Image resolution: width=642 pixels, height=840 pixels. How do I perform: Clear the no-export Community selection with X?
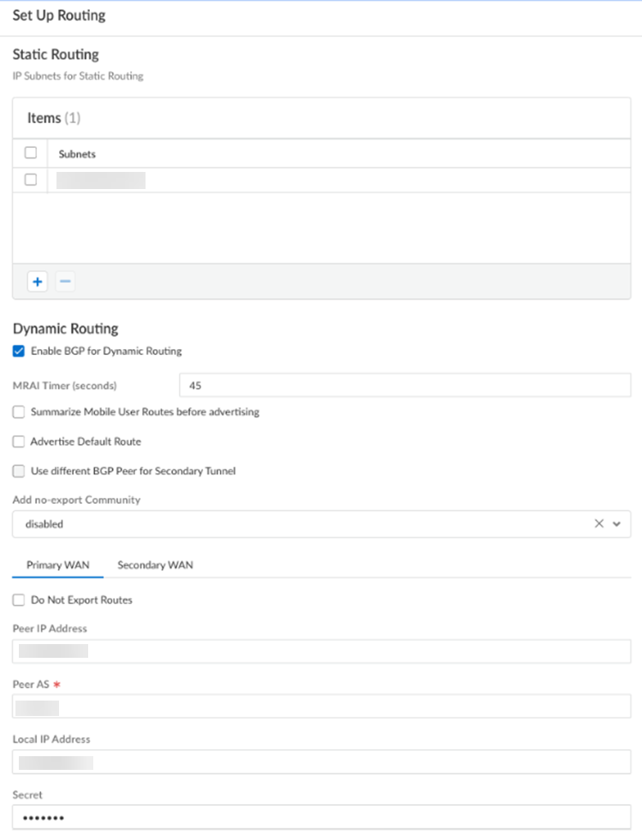click(x=599, y=524)
